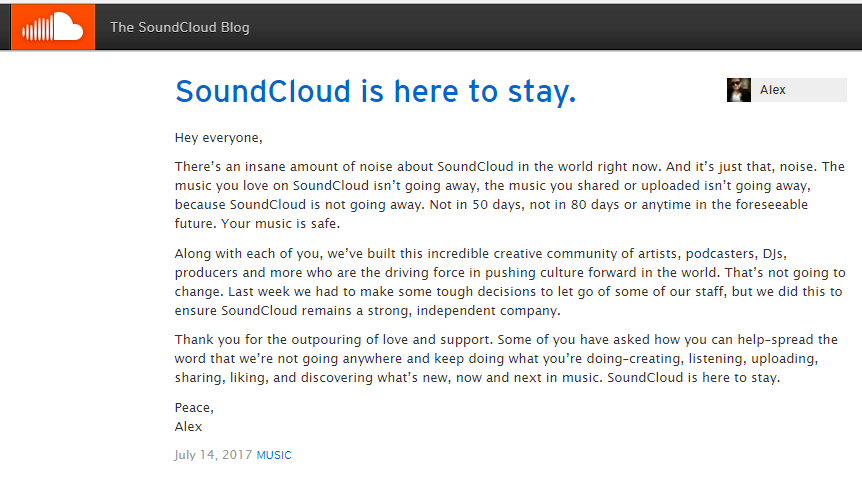Click paragraph starting "Along with each of you"
The image size is (862, 478).
tap(510, 282)
